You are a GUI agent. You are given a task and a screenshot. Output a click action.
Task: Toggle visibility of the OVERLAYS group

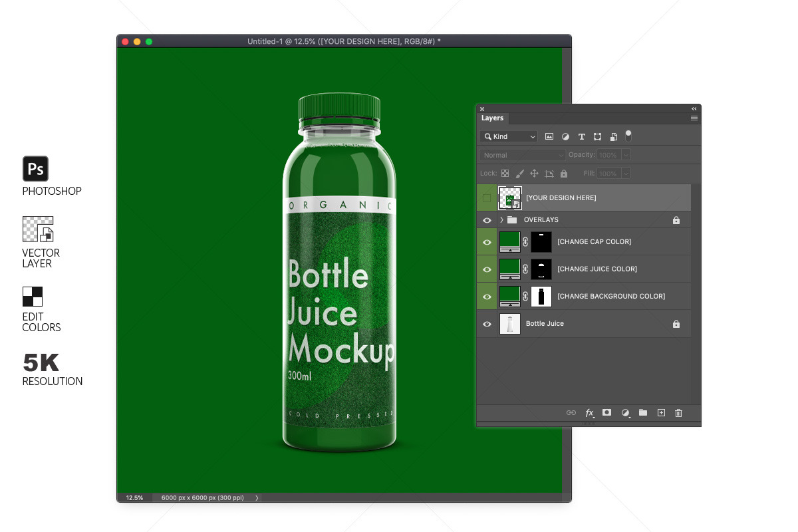point(487,219)
